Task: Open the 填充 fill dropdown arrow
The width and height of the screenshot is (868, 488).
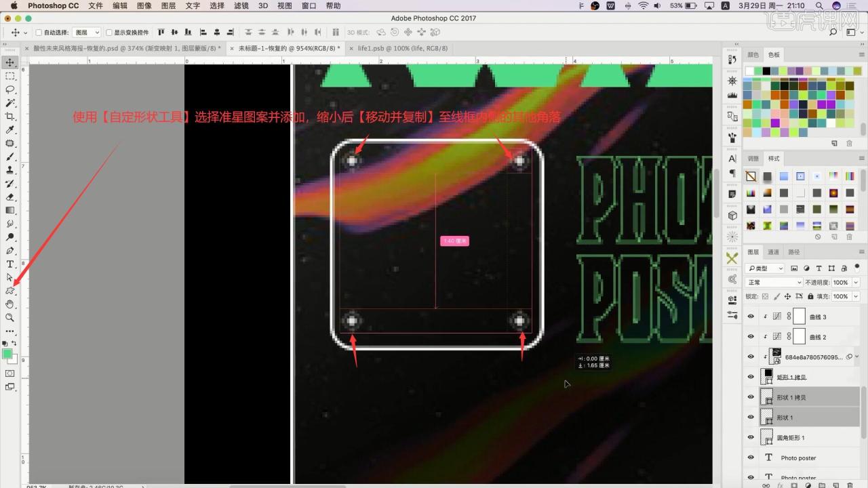Action: point(856,296)
